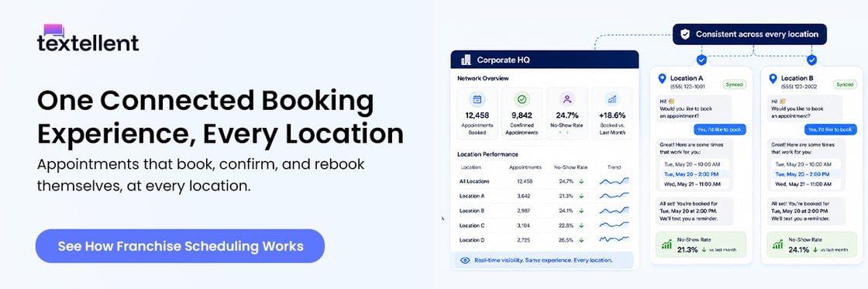The width and height of the screenshot is (868, 289).
Task: Click the (555) 123-2002 phone number
Action: (798, 87)
